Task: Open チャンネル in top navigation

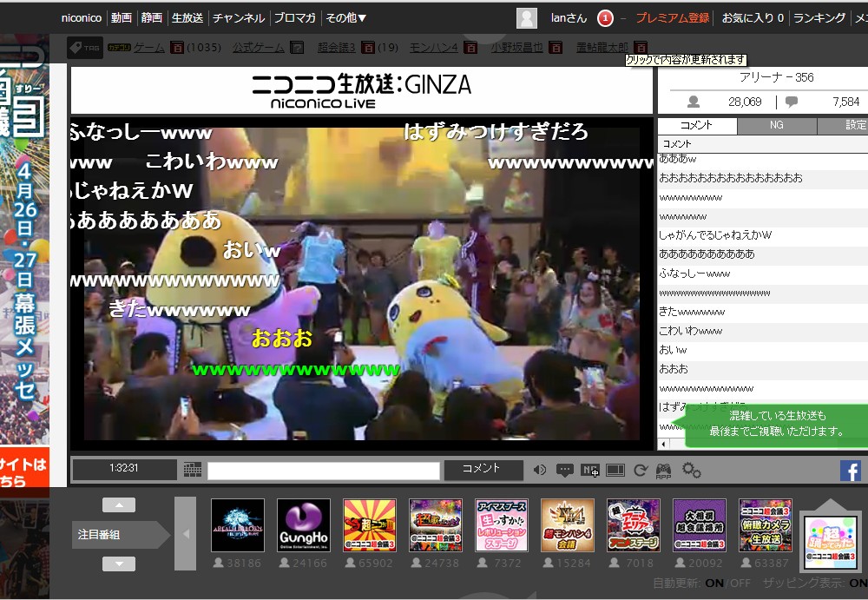Action: [239, 17]
